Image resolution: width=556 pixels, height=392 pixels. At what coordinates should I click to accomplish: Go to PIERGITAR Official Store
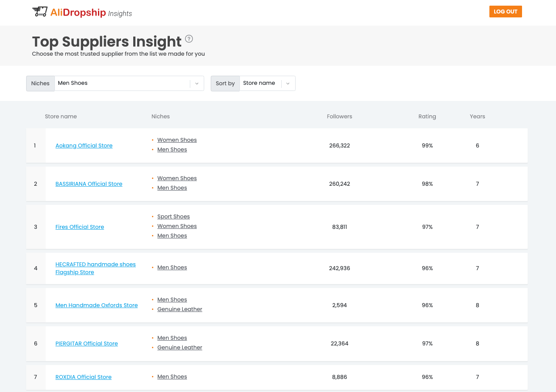[x=87, y=344]
